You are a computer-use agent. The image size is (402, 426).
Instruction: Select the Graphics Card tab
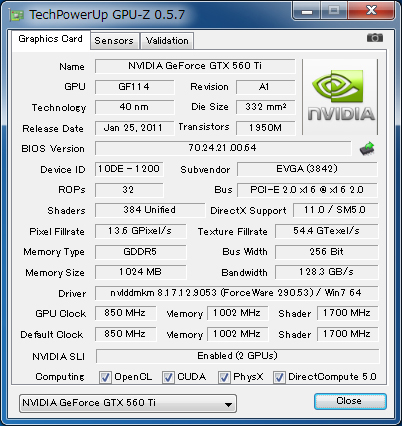click(50, 39)
